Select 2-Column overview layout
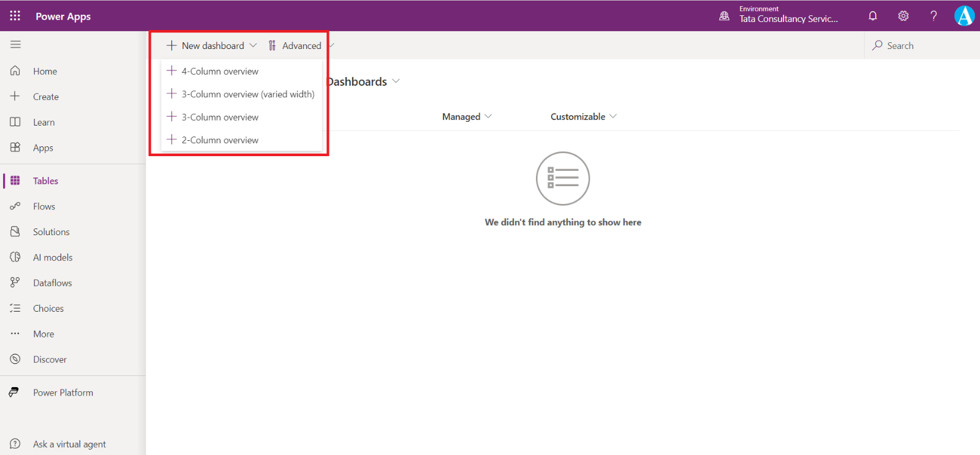 [220, 140]
